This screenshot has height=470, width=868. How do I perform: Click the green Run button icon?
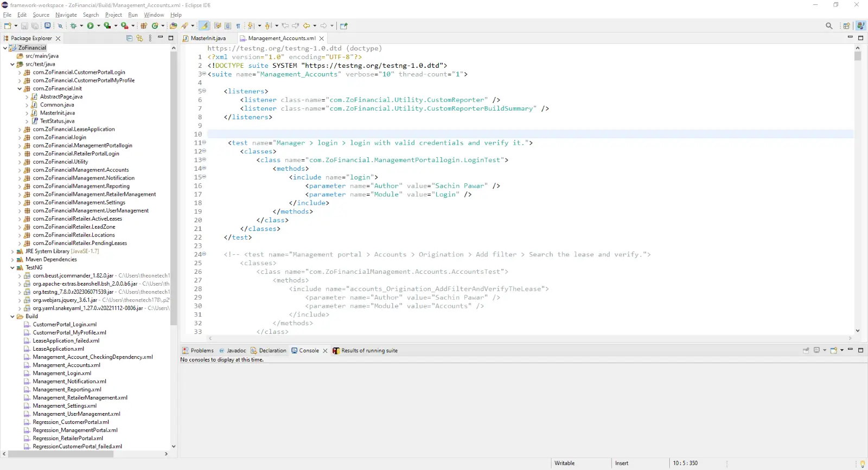(x=90, y=25)
